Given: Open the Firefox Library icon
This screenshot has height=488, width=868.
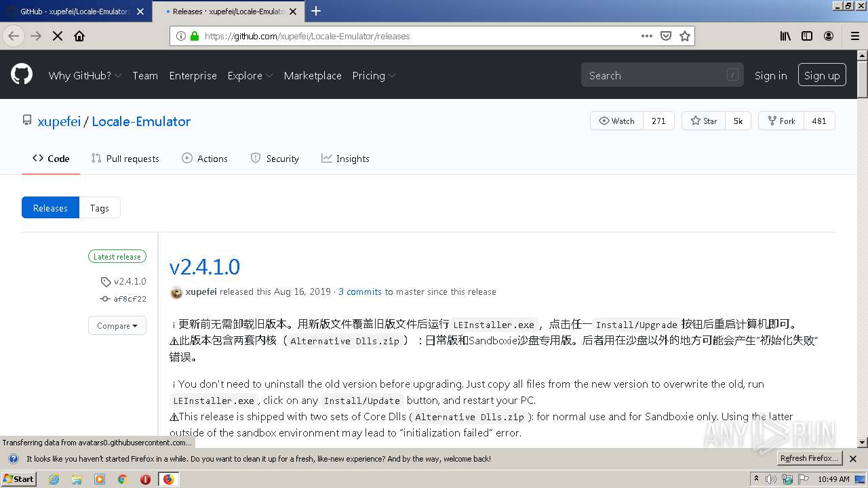Looking at the screenshot, I should (785, 36).
